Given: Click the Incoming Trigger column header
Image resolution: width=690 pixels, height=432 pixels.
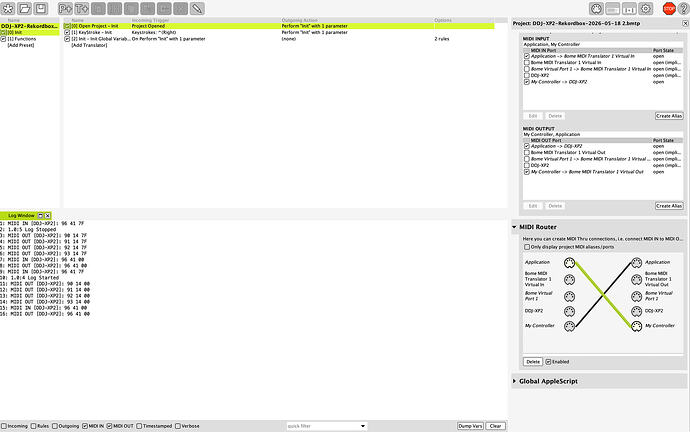Looking at the screenshot, I should tap(150, 20).
